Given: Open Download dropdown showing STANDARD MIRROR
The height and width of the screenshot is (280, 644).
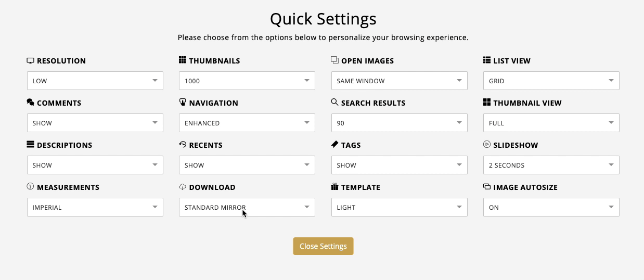Looking at the screenshot, I should click(x=247, y=207).
